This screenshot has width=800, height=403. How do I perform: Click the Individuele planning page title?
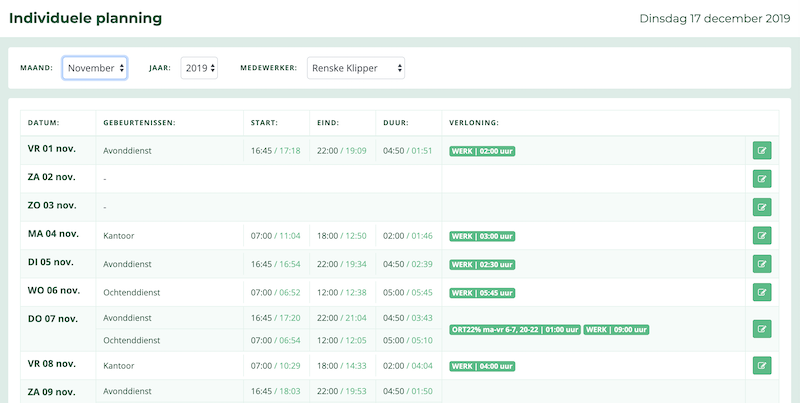click(x=85, y=18)
